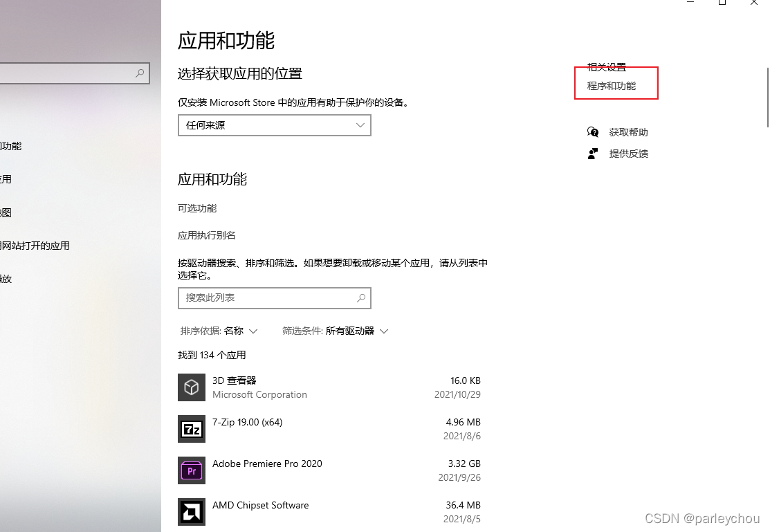Click 3.32 GB size value

coord(464,464)
